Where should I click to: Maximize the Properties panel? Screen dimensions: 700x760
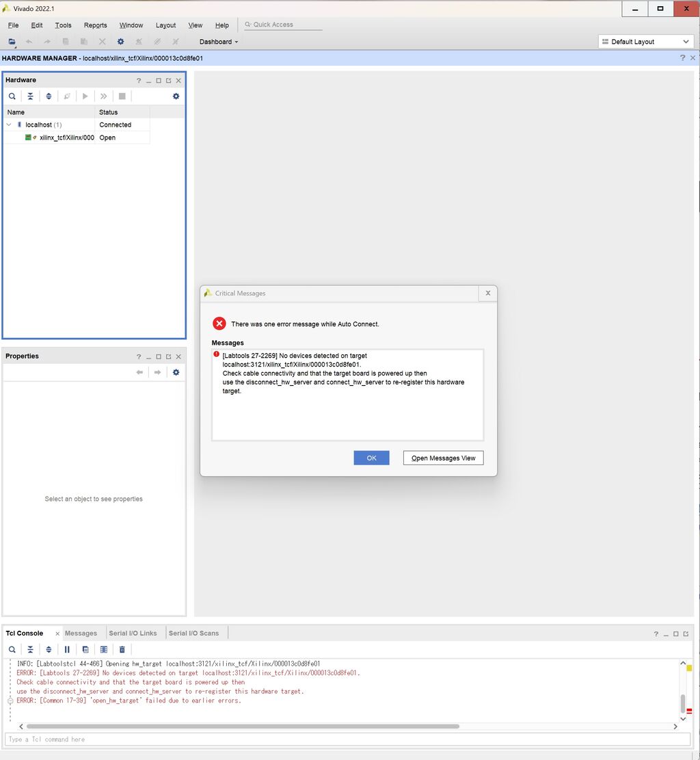159,356
